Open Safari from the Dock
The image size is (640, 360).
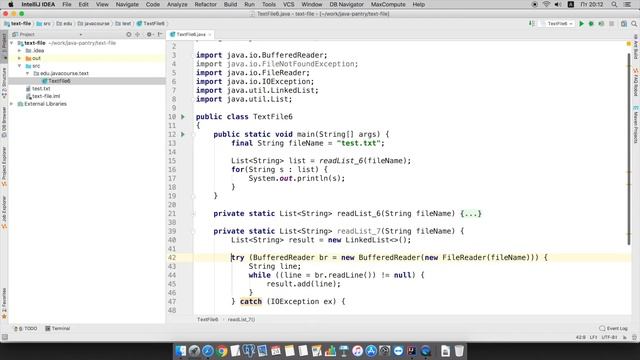coord(208,351)
